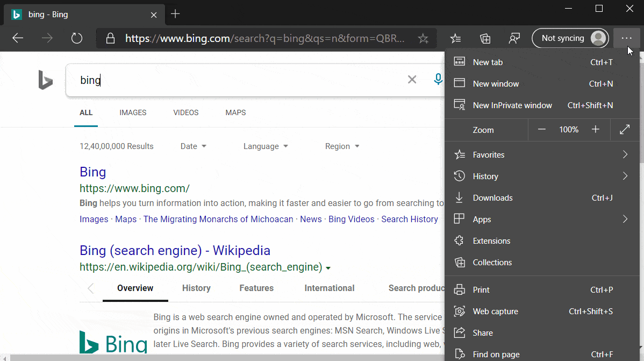Click the address bar URL
This screenshot has width=644, height=361.
pos(265,38)
